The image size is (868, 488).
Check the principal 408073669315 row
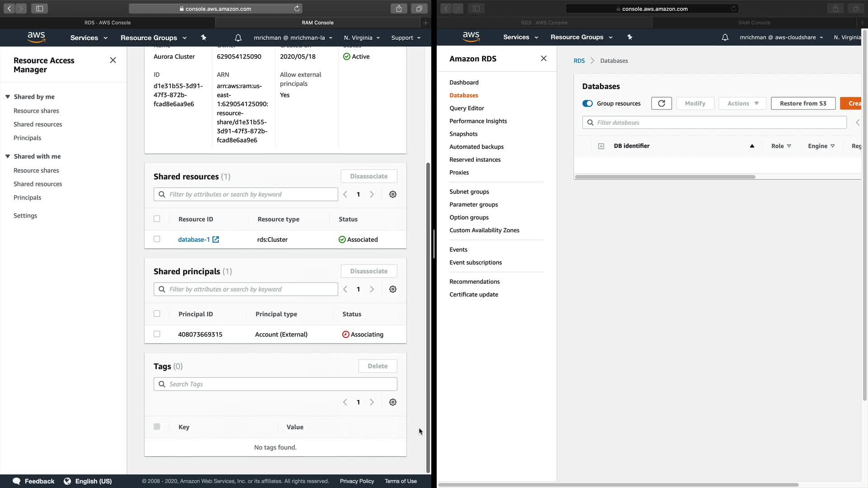[x=157, y=334]
